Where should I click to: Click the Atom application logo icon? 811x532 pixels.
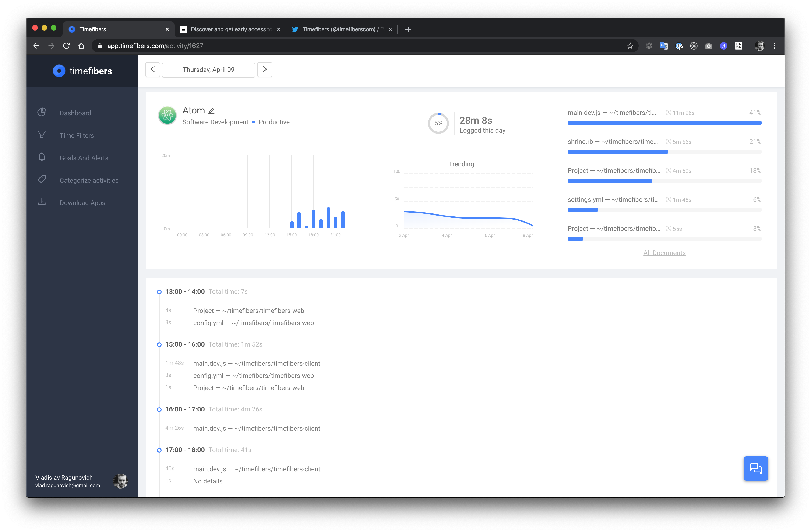[x=167, y=115]
